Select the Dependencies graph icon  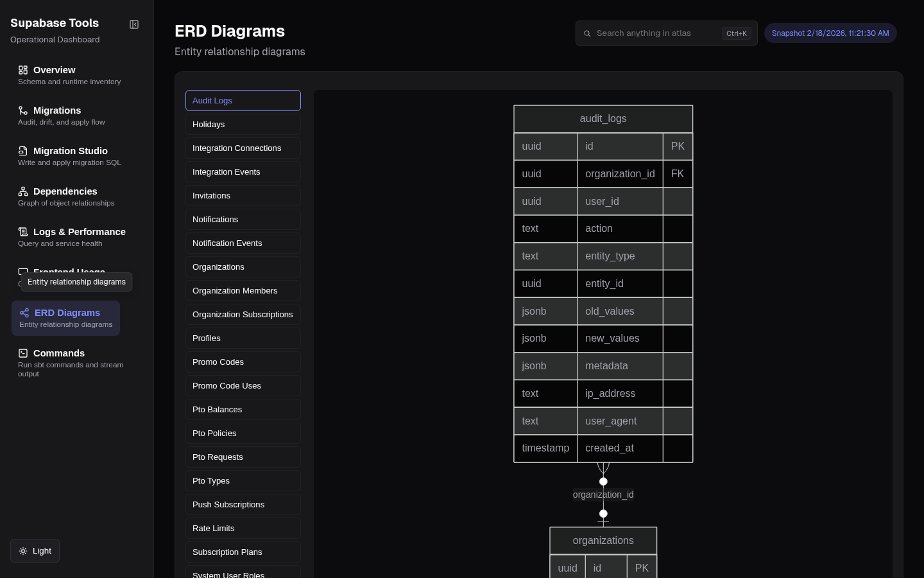(23, 191)
